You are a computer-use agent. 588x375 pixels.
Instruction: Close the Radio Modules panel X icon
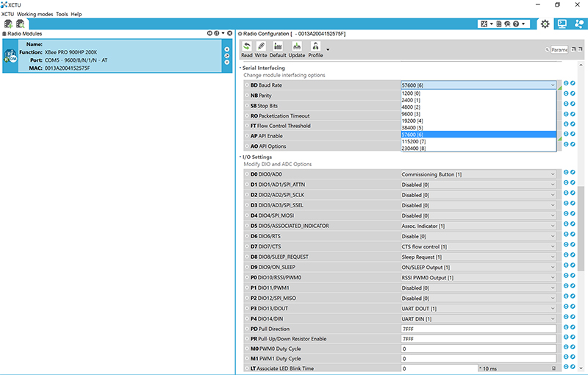pos(229,33)
